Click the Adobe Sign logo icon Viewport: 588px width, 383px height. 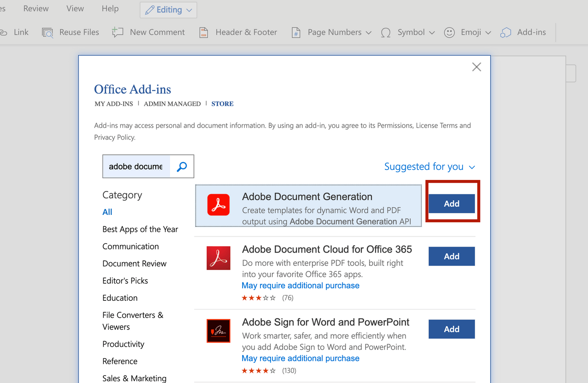point(218,331)
